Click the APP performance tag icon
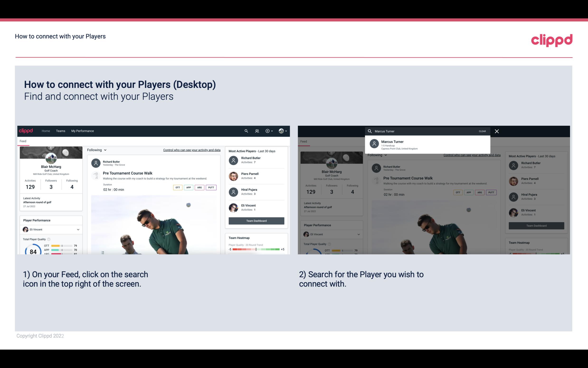This screenshot has width=588, height=368. [188, 187]
